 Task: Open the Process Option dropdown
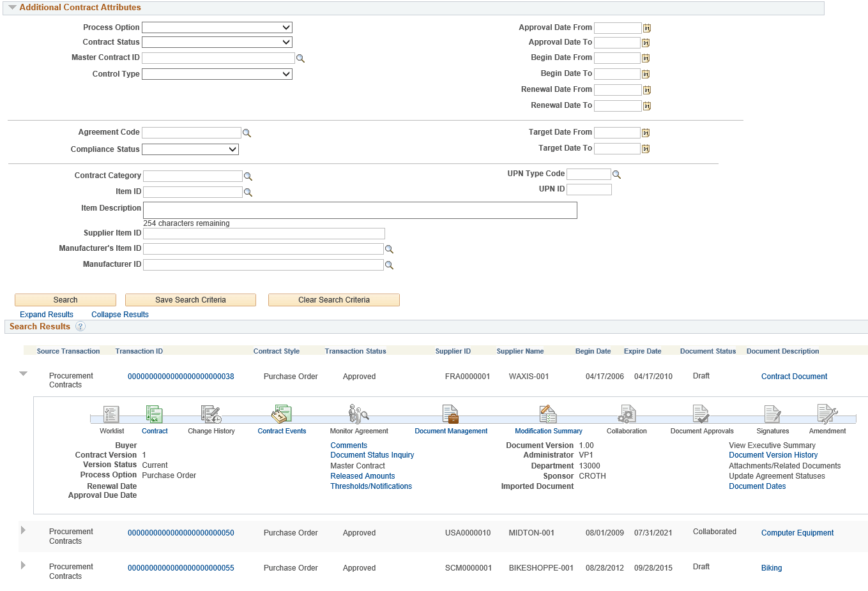217,27
